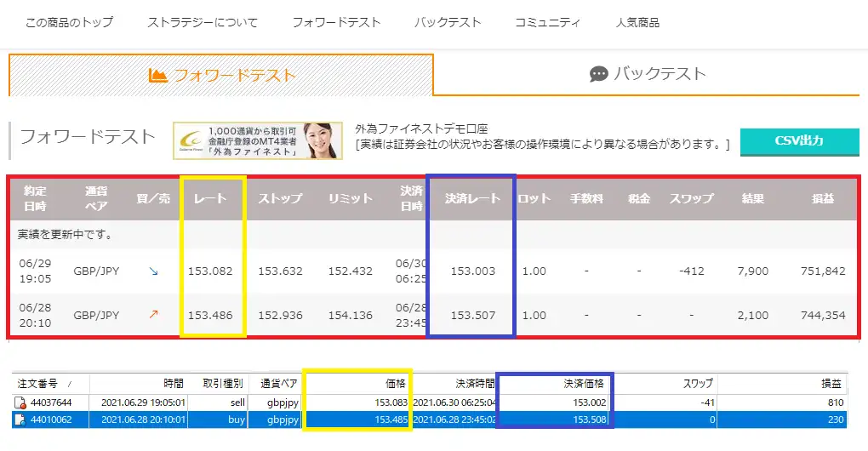The image size is (868, 451).
Task: Click the orange buy arrow in the 06/28 row
Action: [153, 315]
